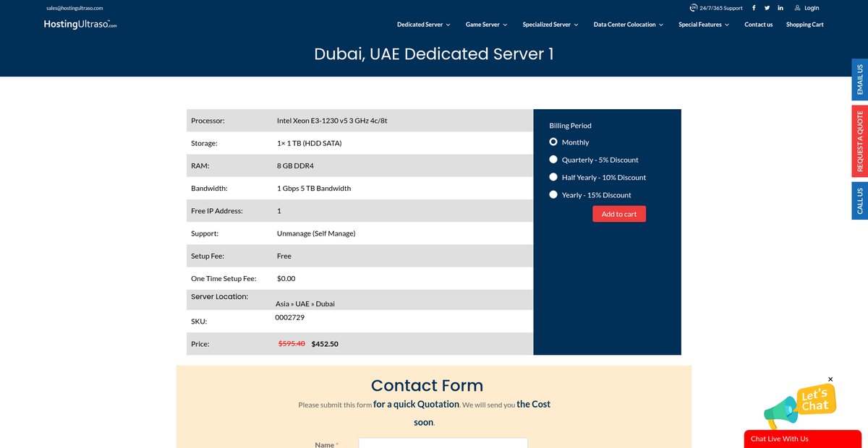868x448 pixels.
Task: Choose Yearly - 15% Discount billing
Action: click(553, 194)
